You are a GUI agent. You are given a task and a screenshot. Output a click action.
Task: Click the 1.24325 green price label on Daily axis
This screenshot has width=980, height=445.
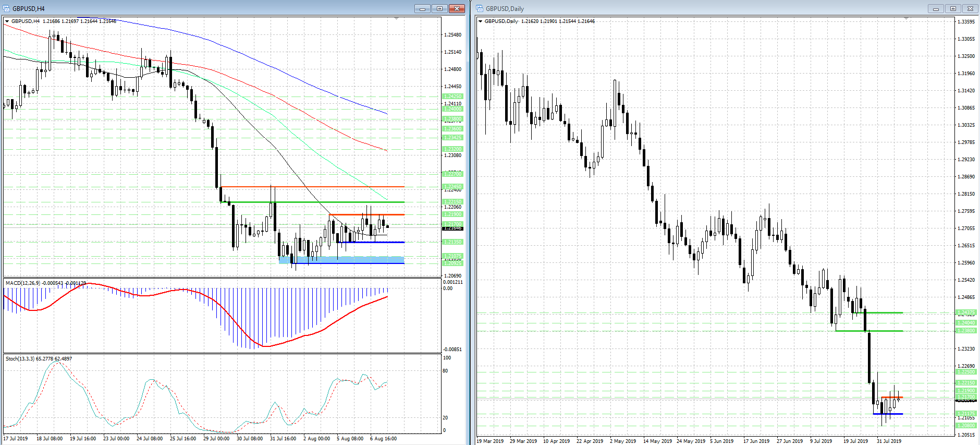966,312
